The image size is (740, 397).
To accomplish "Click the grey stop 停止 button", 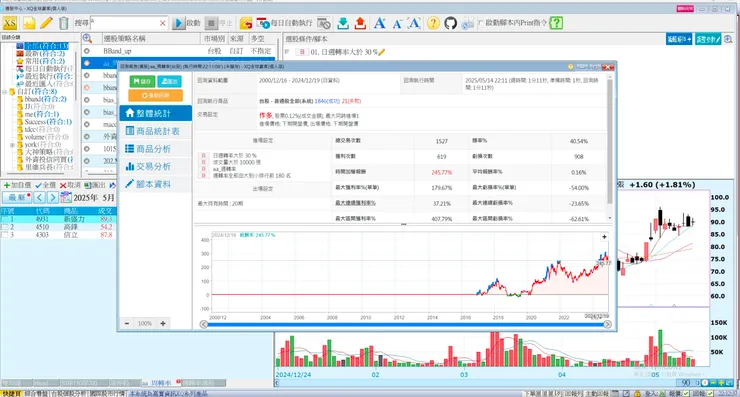I will pos(219,23).
